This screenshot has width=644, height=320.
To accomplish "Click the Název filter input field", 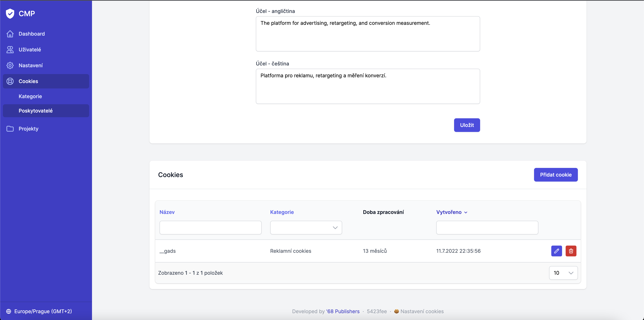I will (x=210, y=227).
